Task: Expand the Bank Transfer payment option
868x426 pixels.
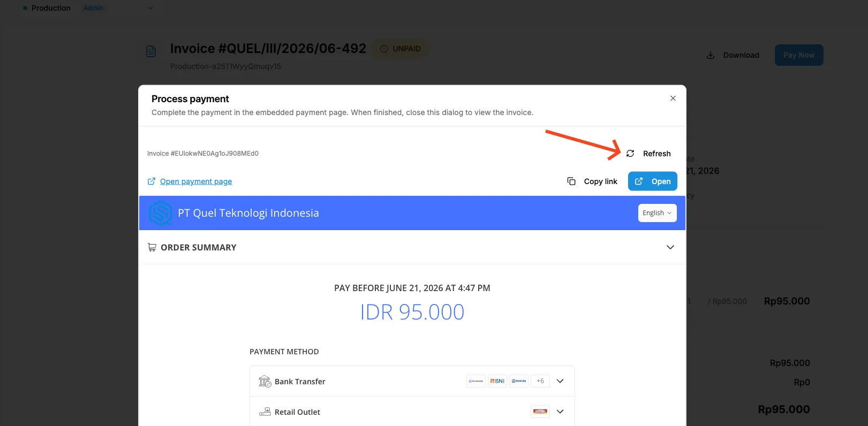Action: tap(560, 381)
